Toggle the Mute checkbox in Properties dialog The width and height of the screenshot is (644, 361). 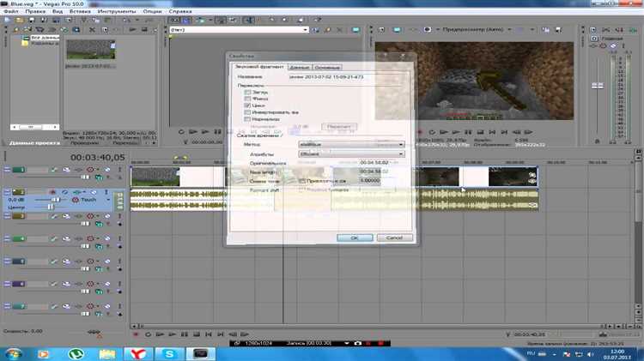pos(247,93)
